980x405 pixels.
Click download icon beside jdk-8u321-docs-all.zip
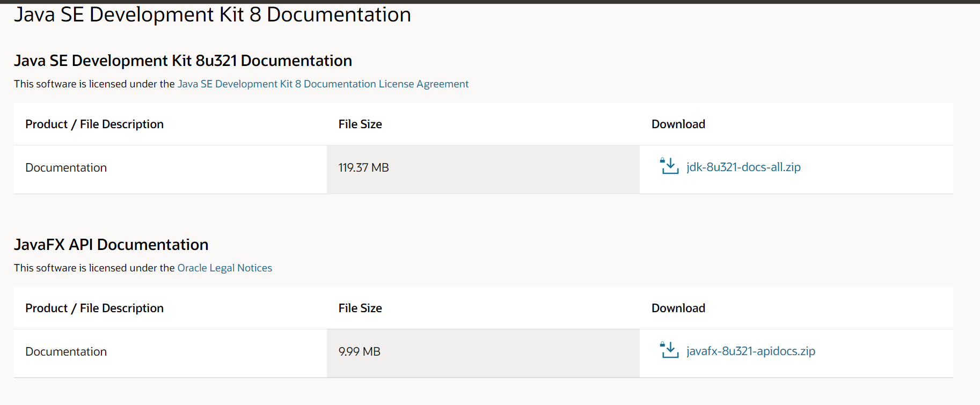click(x=669, y=166)
